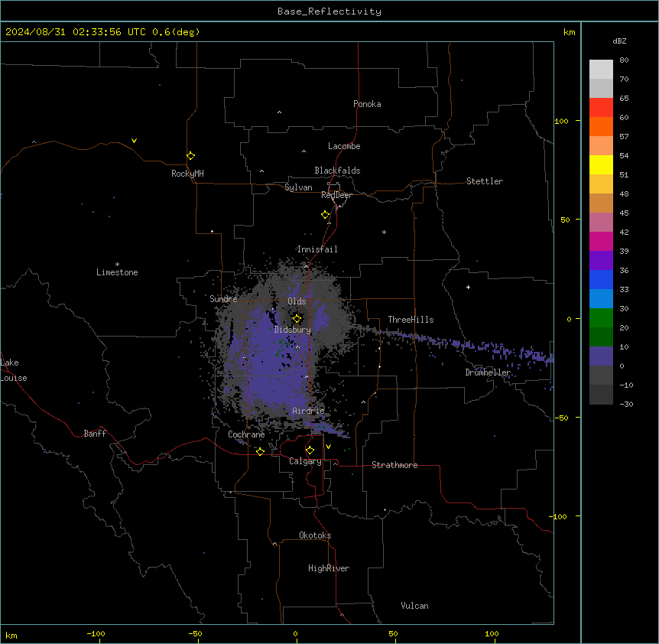This screenshot has height=644, width=659.
Task: Click the purple 10 dBZ color swatch
Action: coord(601,356)
